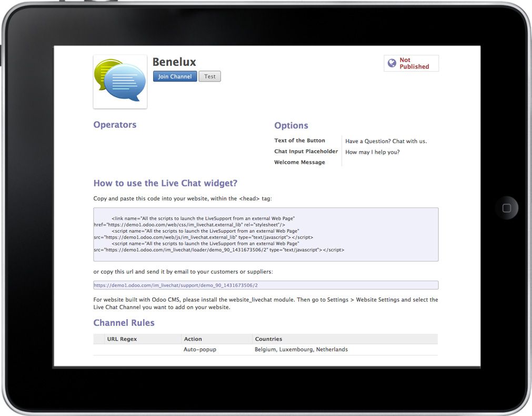Tap the iPad home button
The image size is (532, 416).
point(507,208)
